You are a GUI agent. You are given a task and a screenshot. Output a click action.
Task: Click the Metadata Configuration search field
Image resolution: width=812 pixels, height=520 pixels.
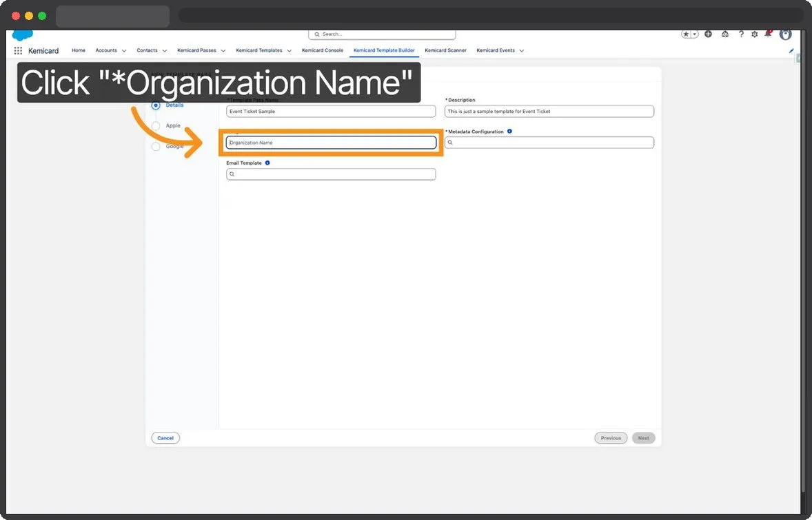click(549, 143)
